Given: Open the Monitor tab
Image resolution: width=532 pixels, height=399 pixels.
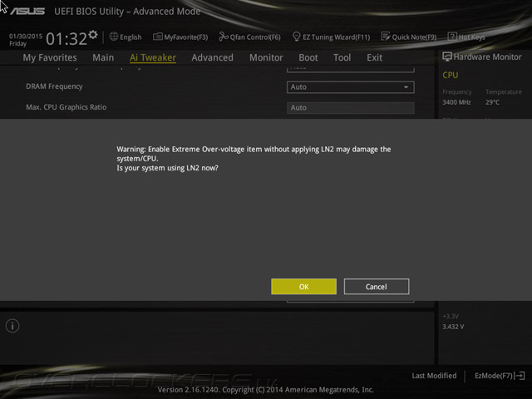Looking at the screenshot, I should tap(266, 57).
